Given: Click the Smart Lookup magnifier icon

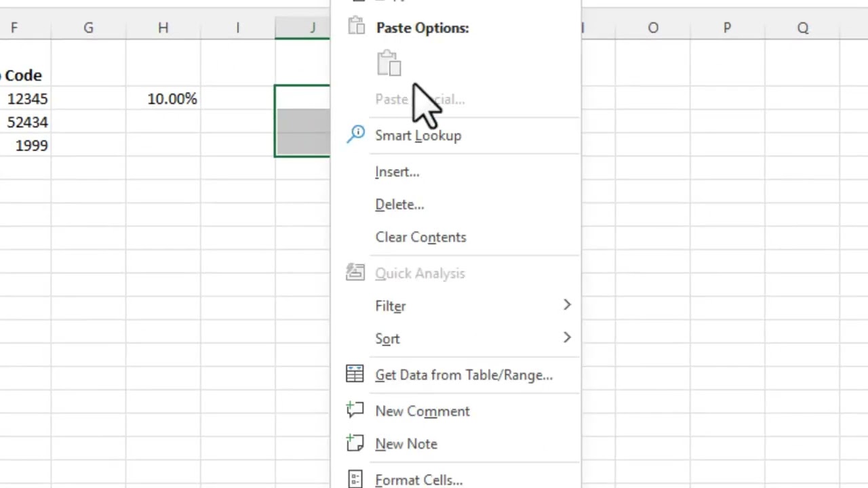Looking at the screenshot, I should tap(356, 134).
